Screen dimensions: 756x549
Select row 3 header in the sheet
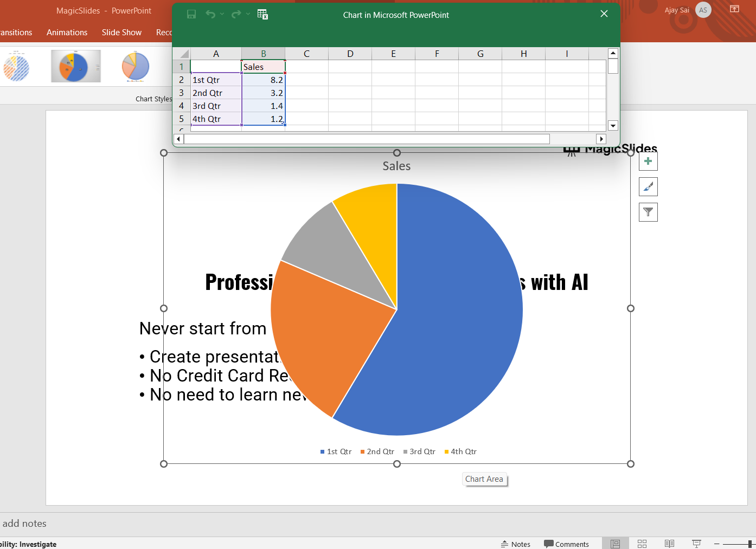click(182, 93)
